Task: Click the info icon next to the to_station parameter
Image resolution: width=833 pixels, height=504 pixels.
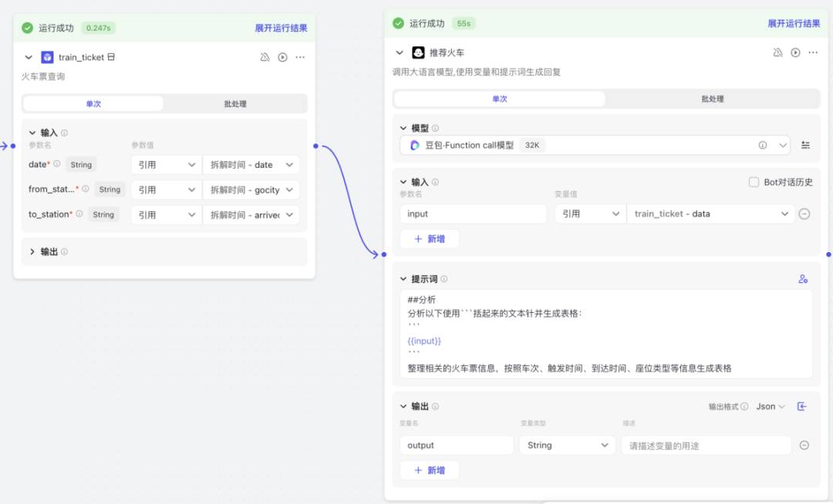Action: point(79,213)
